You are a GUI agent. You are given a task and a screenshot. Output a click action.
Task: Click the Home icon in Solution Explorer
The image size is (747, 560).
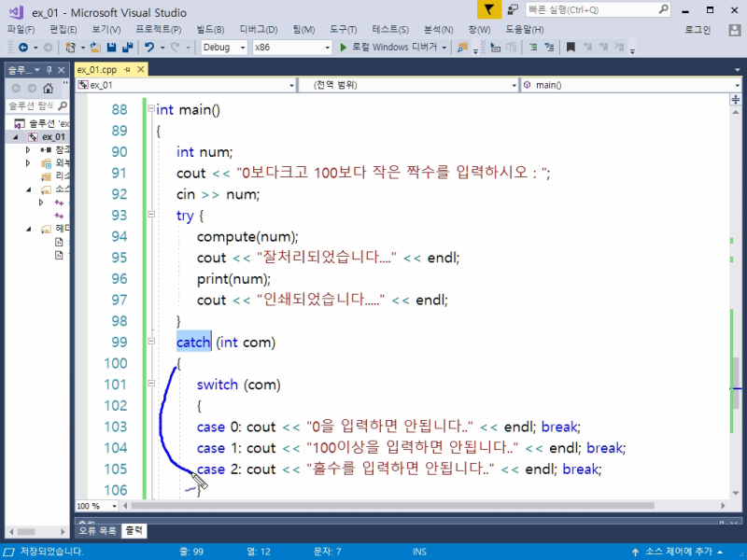point(49,88)
